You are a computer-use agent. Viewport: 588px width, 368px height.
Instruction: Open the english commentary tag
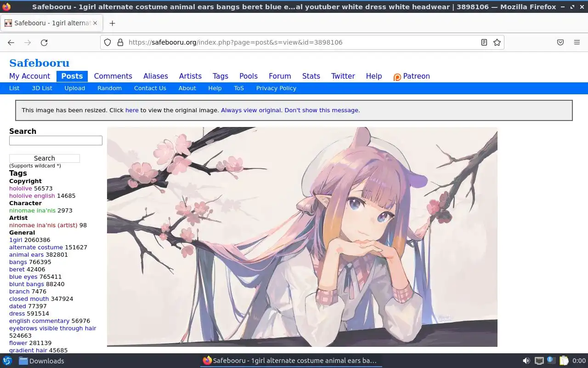pos(39,321)
